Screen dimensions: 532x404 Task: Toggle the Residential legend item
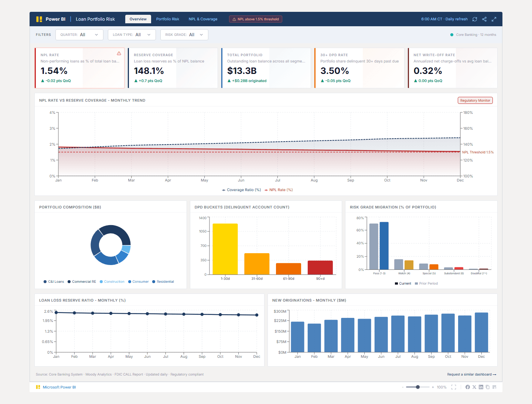coord(163,282)
